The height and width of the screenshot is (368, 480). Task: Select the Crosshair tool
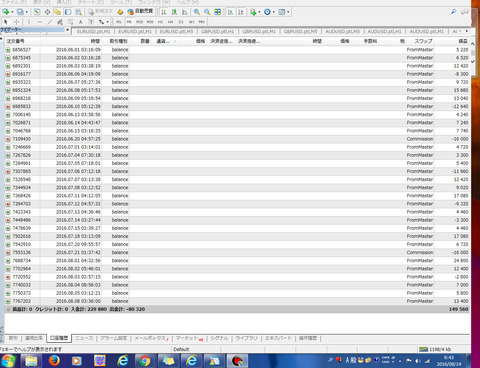click(x=16, y=22)
